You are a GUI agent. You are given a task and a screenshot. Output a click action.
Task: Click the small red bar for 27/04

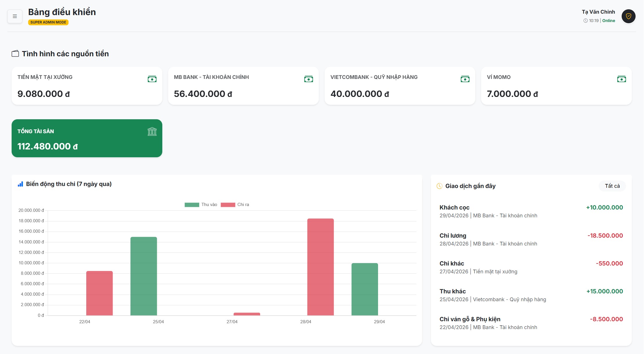[x=247, y=314]
